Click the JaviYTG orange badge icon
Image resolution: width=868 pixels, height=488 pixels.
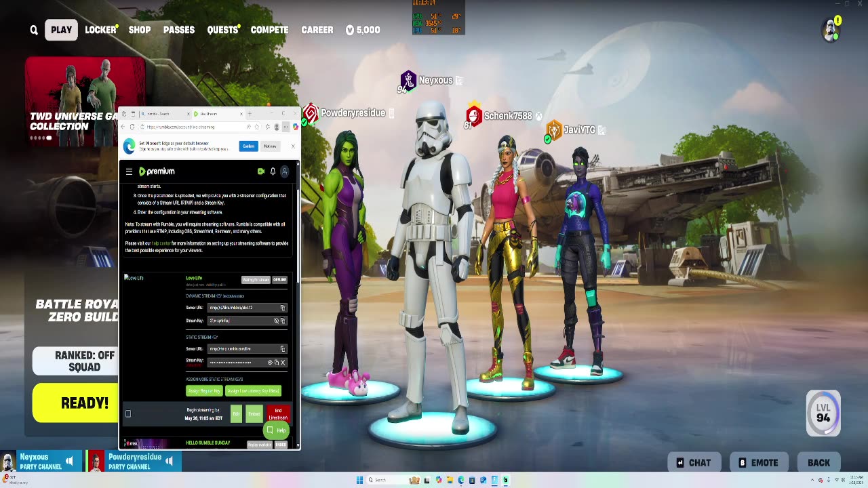pos(554,129)
